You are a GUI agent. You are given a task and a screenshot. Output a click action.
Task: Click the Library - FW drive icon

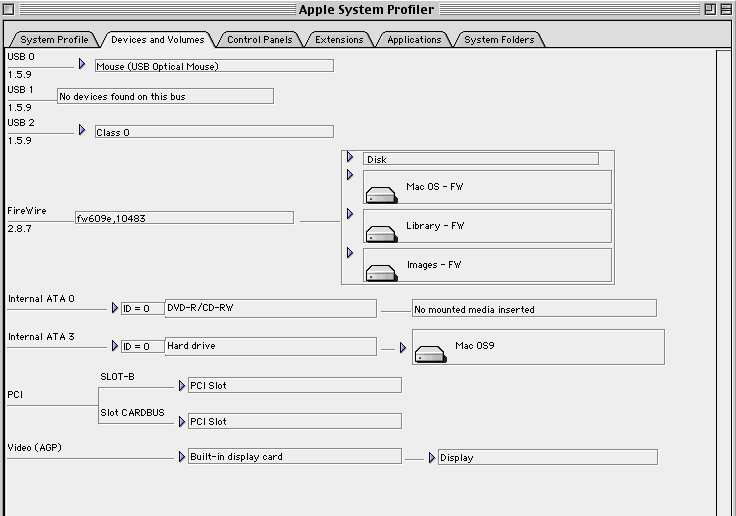click(x=382, y=234)
